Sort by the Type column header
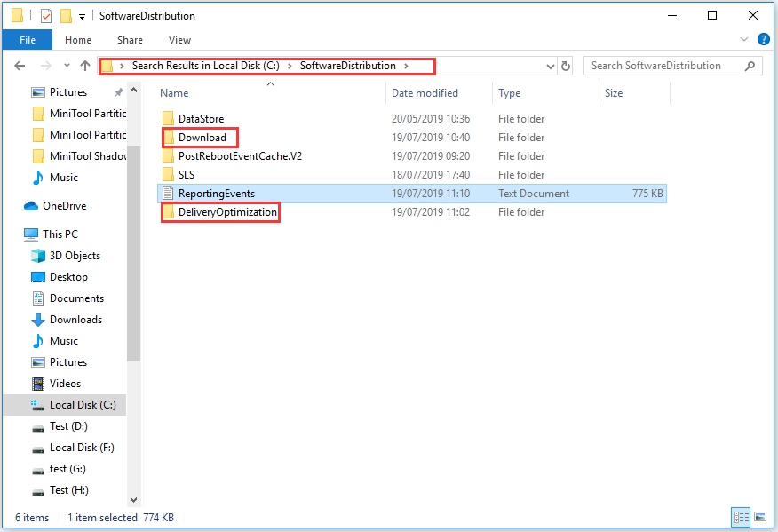The height and width of the screenshot is (532, 778). click(x=510, y=93)
